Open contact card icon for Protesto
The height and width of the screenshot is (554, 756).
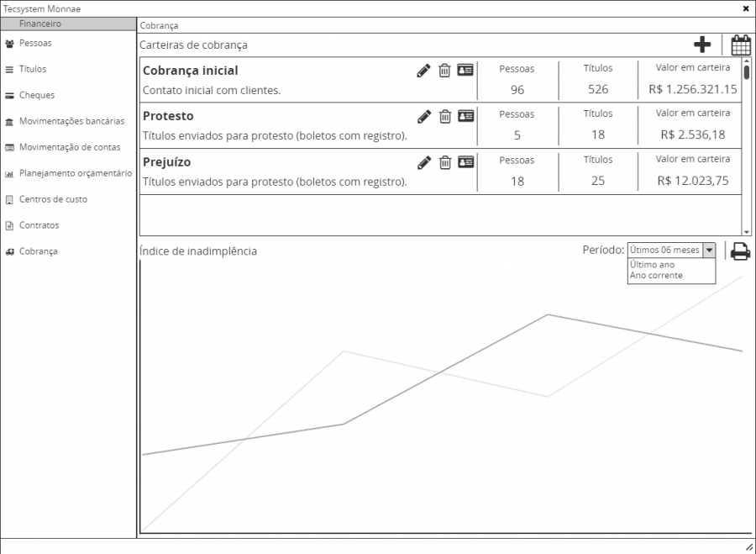[465, 117]
